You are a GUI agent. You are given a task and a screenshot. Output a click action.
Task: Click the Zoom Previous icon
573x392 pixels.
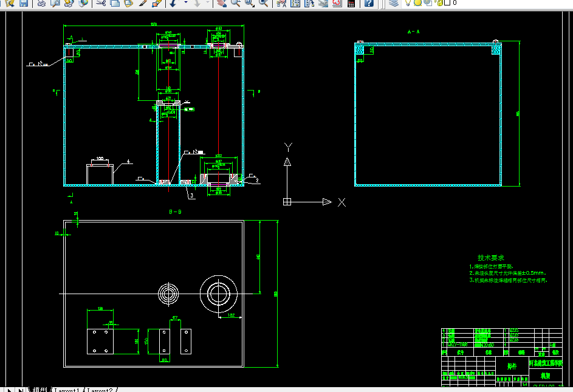(x=263, y=3)
